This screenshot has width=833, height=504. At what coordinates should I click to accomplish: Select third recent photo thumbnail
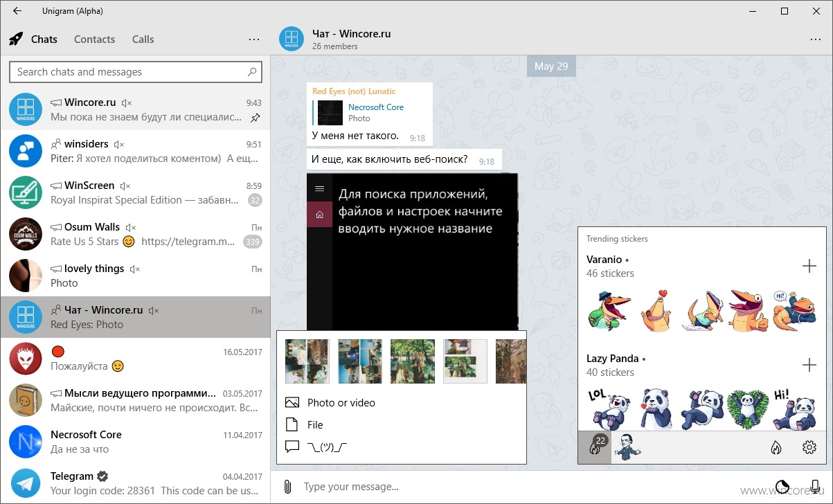[x=413, y=361]
